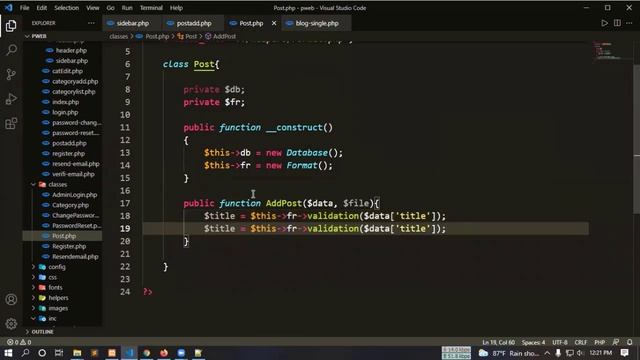640x360 pixels.
Task: Open AdminLogin.php in the file tree
Action: (x=75, y=195)
